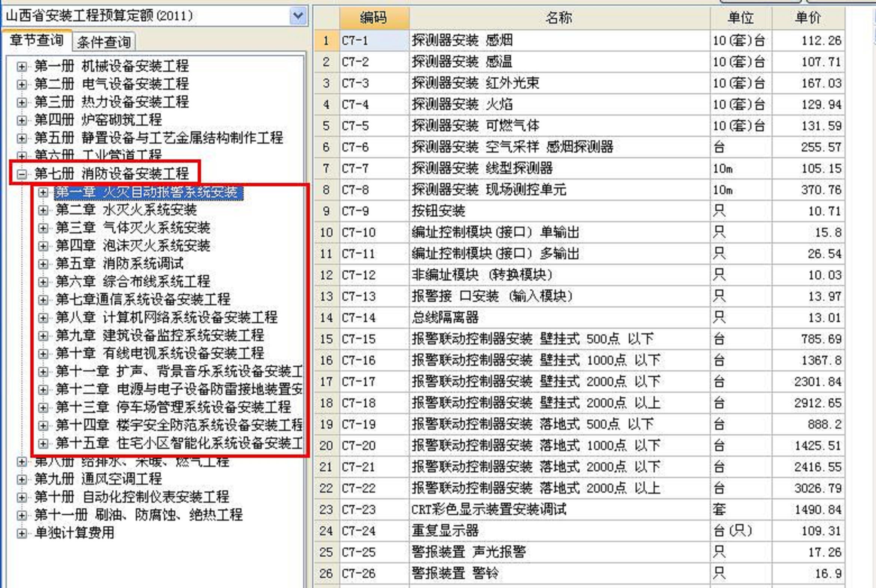Image resolution: width=876 pixels, height=588 pixels.
Task: Select row 探测器安装 火焰
Action: (x=580, y=104)
